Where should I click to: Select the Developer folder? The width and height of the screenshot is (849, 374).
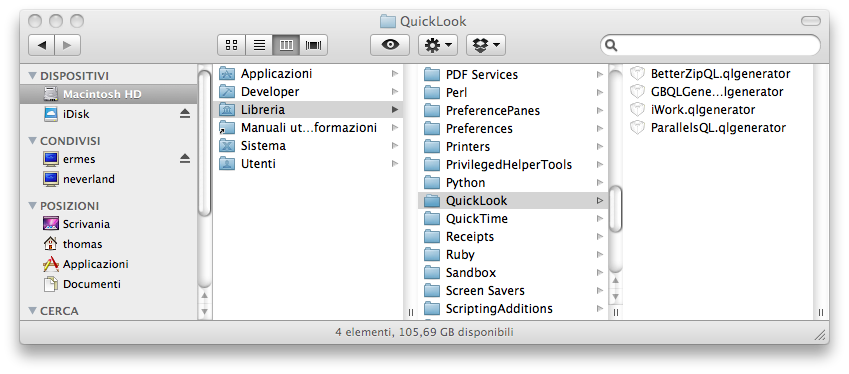[x=309, y=91]
